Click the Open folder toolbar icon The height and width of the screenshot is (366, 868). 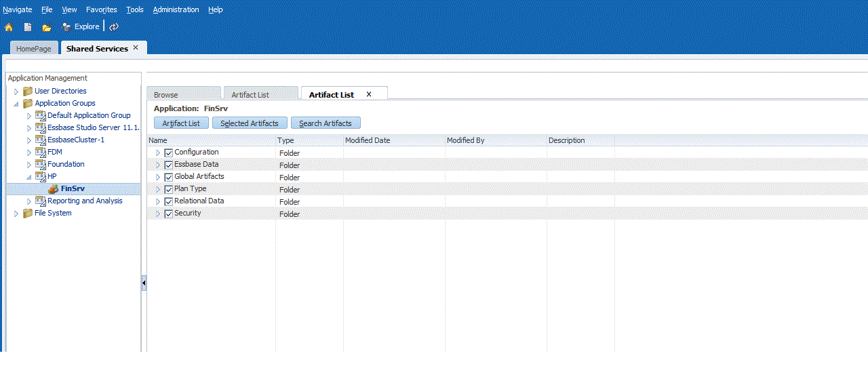click(47, 27)
